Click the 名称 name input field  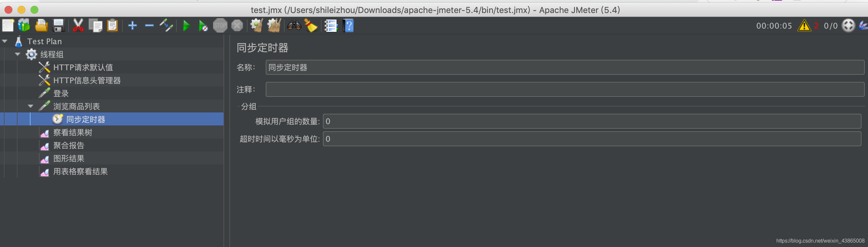point(565,67)
